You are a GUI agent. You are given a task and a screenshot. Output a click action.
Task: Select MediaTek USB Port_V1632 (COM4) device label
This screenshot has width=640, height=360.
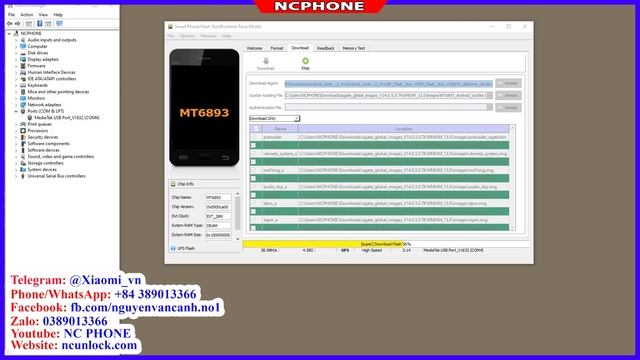(67, 118)
